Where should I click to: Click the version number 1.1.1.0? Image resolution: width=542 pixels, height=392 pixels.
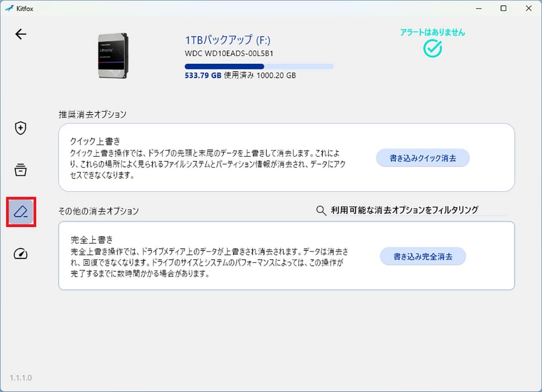click(21, 378)
